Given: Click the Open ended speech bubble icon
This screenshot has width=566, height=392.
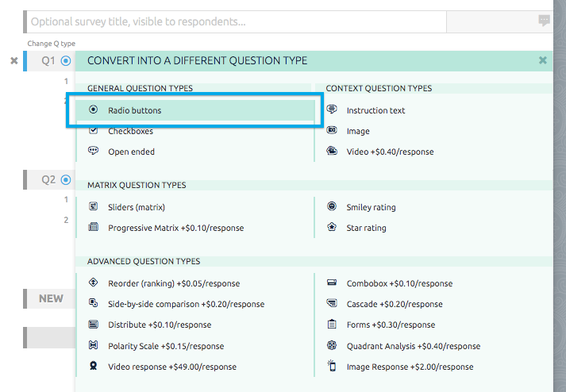Looking at the screenshot, I should 94,152.
